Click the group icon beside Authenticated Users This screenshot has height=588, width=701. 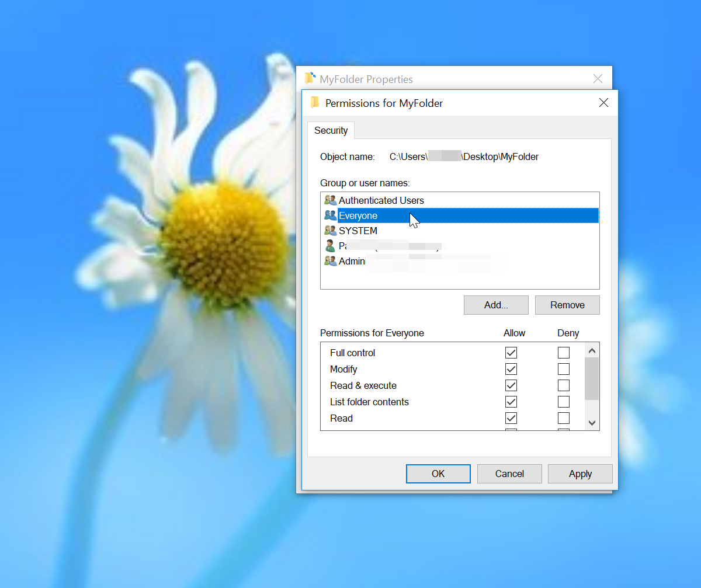pos(330,200)
